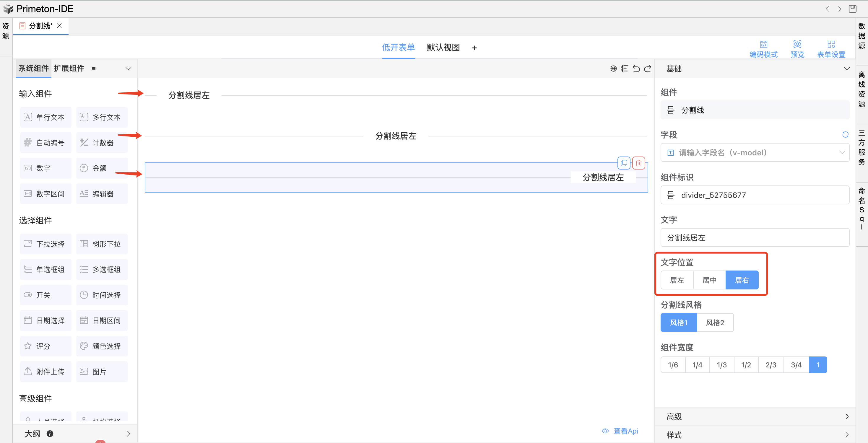868x443 pixels.
Task: Open the 字段 field name dropdown
Action: click(x=755, y=153)
